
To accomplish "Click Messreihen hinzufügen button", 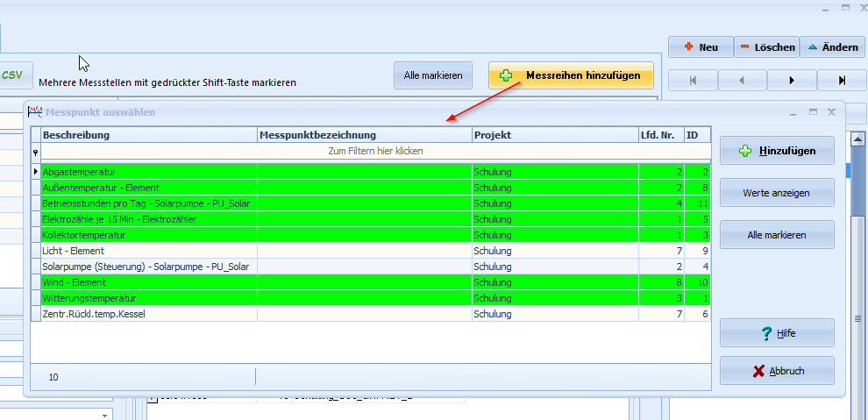I will (x=571, y=76).
